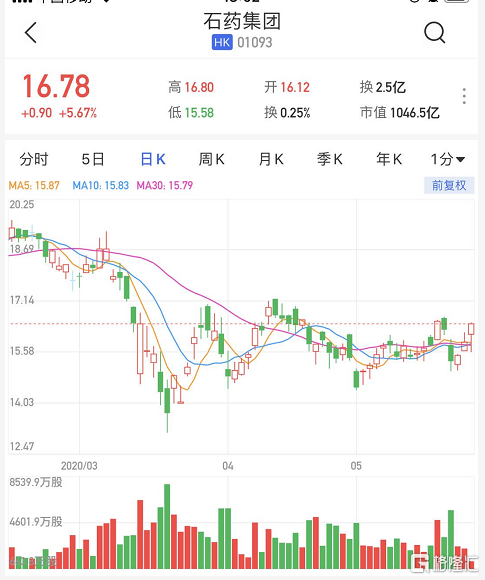This screenshot has width=485, height=580.
Task: Toggle the 前复权 adjustment setting
Action: click(449, 185)
